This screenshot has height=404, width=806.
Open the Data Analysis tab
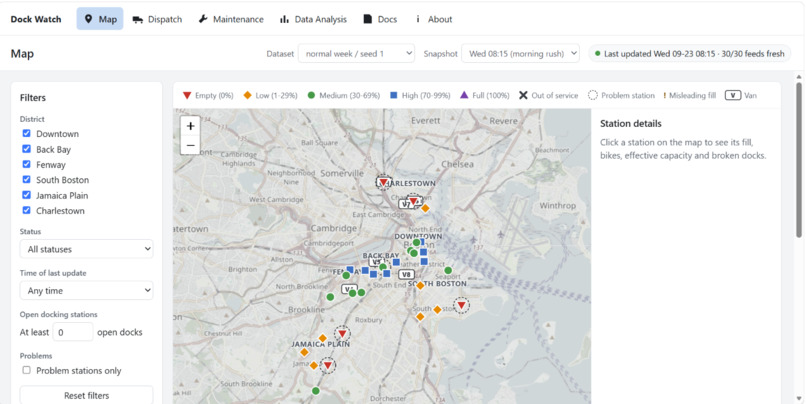(313, 19)
